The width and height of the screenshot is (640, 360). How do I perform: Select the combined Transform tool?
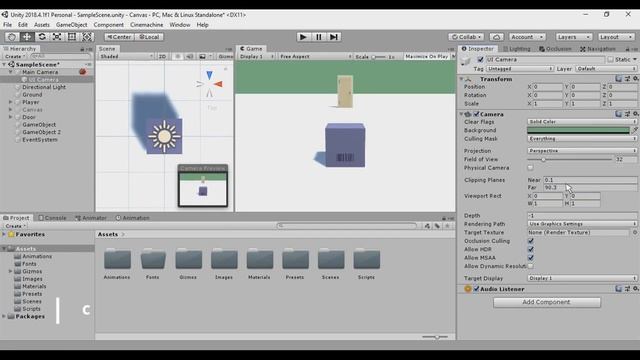87,37
